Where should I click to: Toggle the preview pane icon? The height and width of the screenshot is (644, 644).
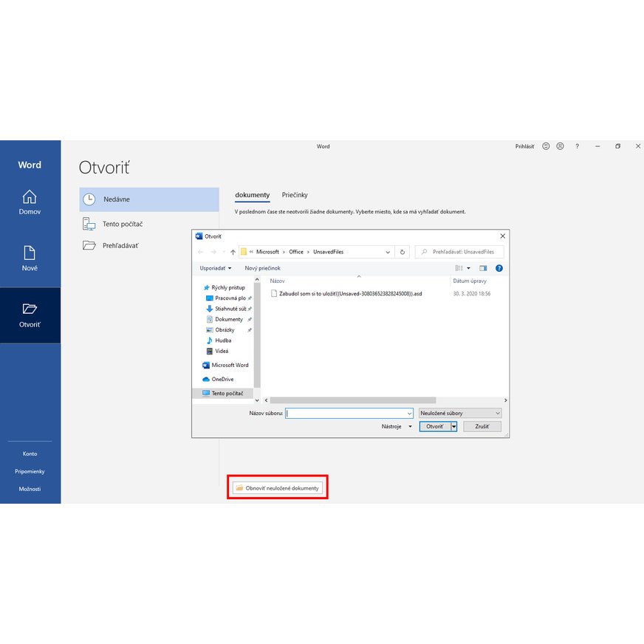(x=483, y=268)
